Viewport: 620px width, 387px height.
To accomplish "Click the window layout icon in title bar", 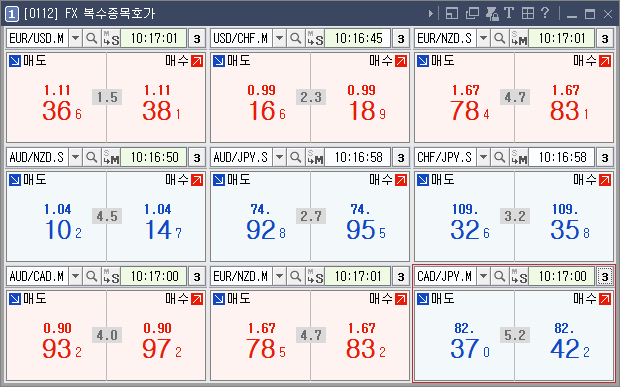I will coord(452,13).
